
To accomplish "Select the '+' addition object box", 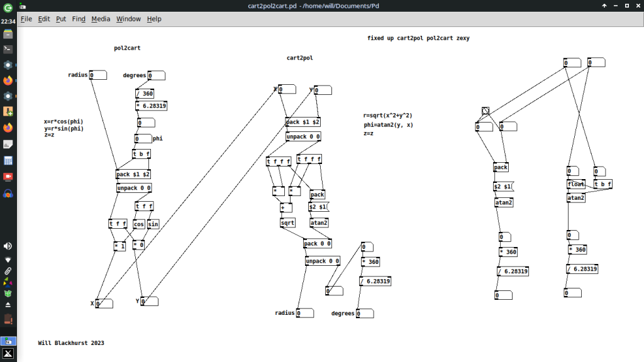I will point(286,207).
